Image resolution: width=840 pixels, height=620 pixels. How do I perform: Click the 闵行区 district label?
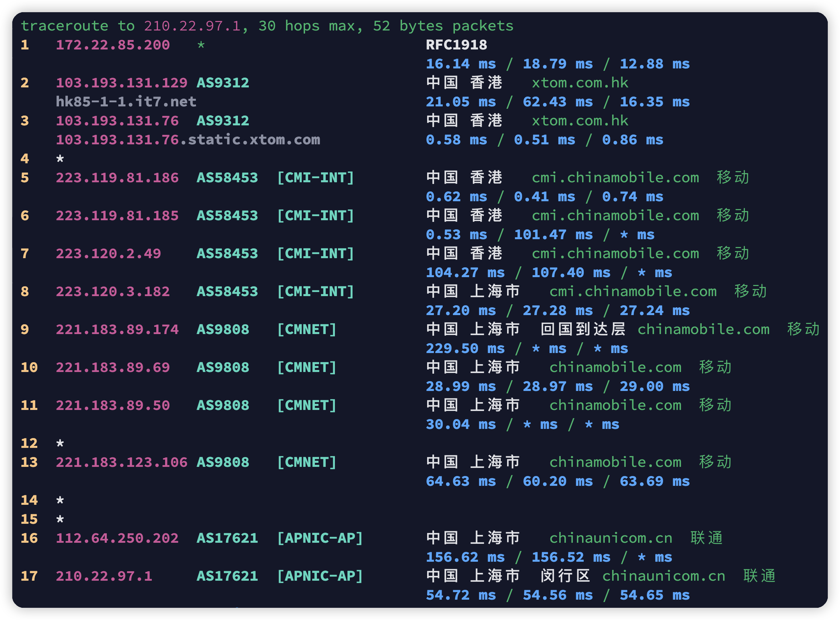point(565,576)
